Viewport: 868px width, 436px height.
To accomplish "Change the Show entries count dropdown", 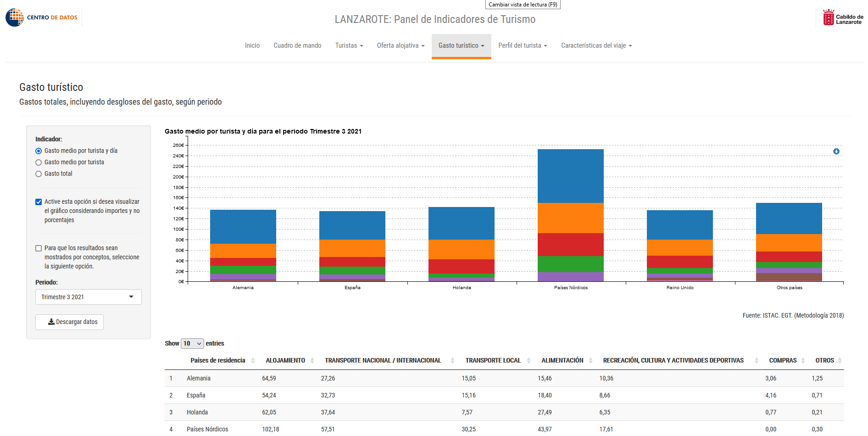I will [192, 343].
